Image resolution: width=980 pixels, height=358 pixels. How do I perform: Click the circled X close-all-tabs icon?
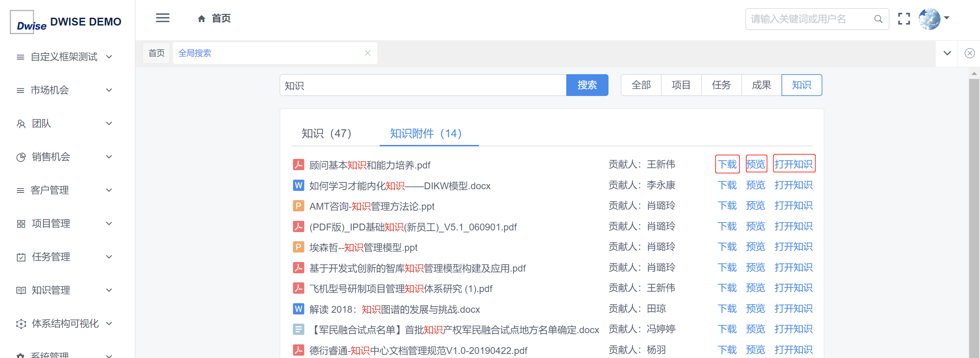tap(969, 53)
